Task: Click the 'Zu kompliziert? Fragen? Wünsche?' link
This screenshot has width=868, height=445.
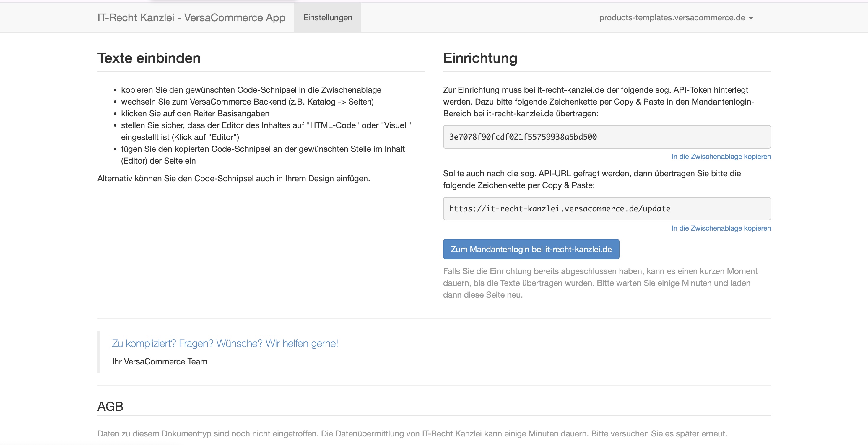Action: (x=225, y=343)
